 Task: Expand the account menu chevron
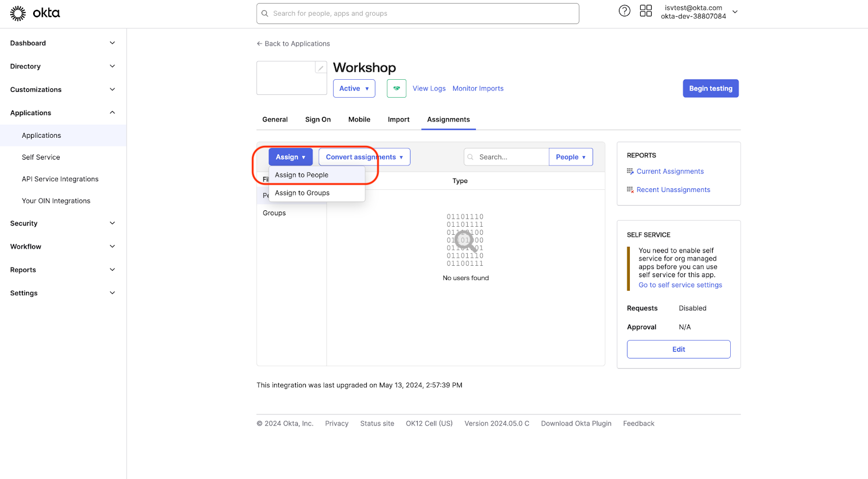(x=735, y=12)
